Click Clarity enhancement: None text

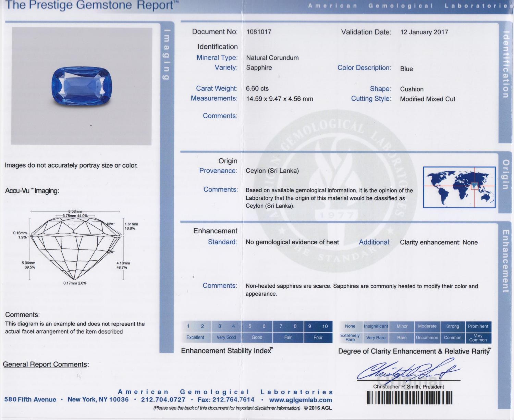[x=439, y=243]
